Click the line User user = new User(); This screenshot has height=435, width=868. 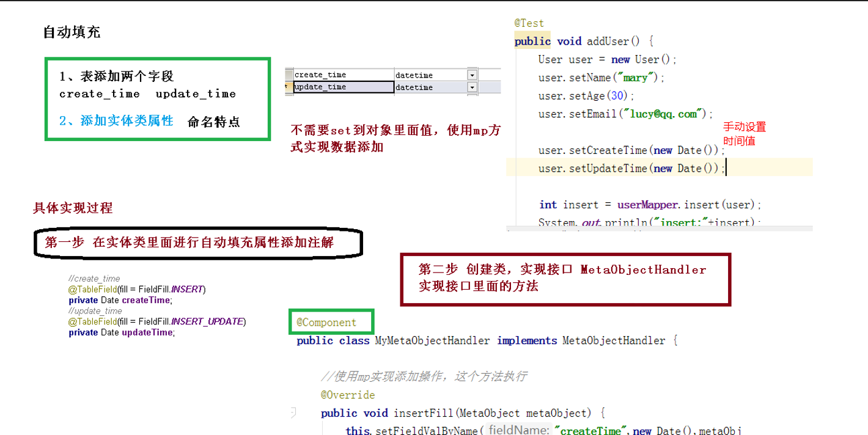tap(608, 59)
